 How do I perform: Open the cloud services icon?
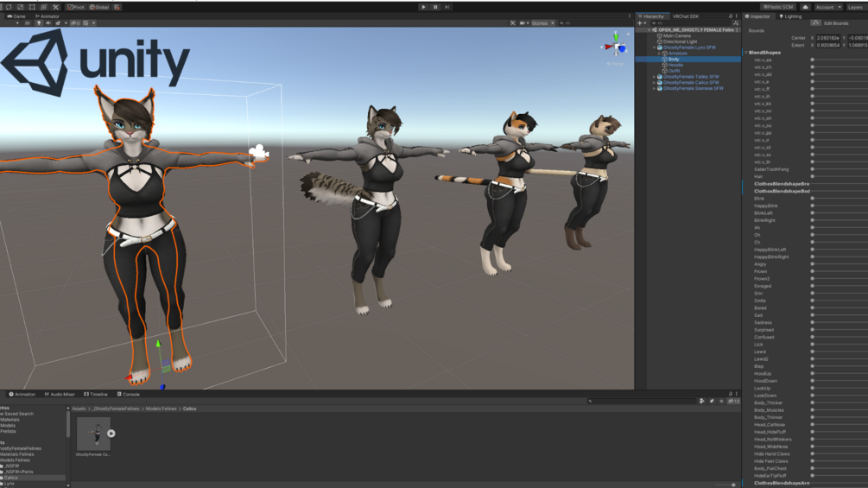pos(805,7)
